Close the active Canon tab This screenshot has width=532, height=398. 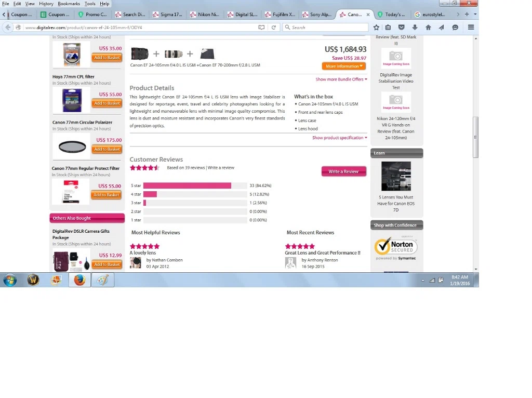point(368,15)
